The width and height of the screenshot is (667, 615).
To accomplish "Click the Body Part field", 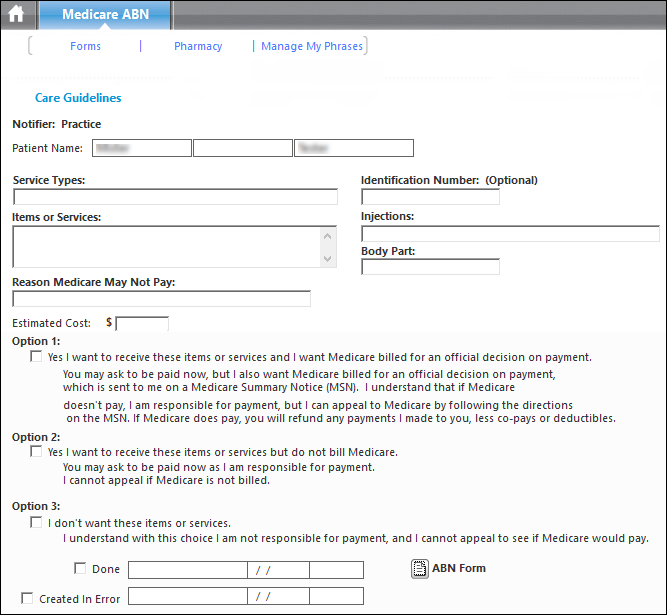I will pos(430,267).
